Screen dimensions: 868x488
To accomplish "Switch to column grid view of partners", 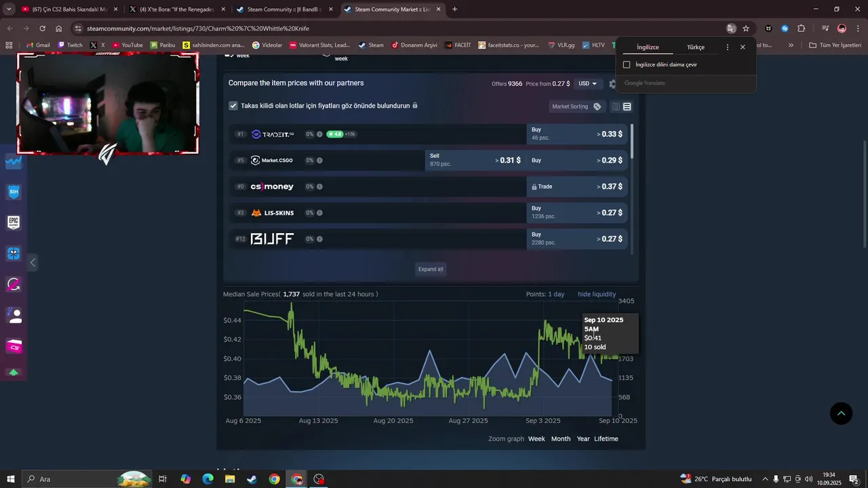I will [x=616, y=106].
